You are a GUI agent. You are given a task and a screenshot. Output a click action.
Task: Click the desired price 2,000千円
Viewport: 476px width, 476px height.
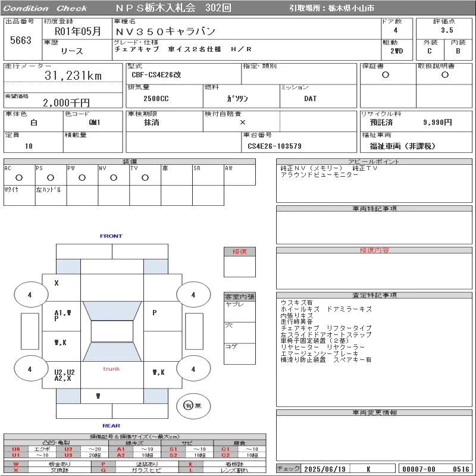pos(66,102)
